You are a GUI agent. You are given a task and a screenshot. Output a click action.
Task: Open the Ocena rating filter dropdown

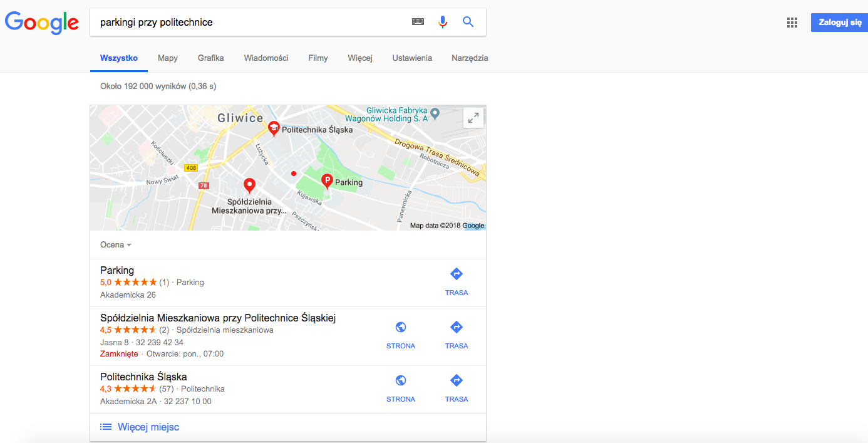click(x=116, y=245)
